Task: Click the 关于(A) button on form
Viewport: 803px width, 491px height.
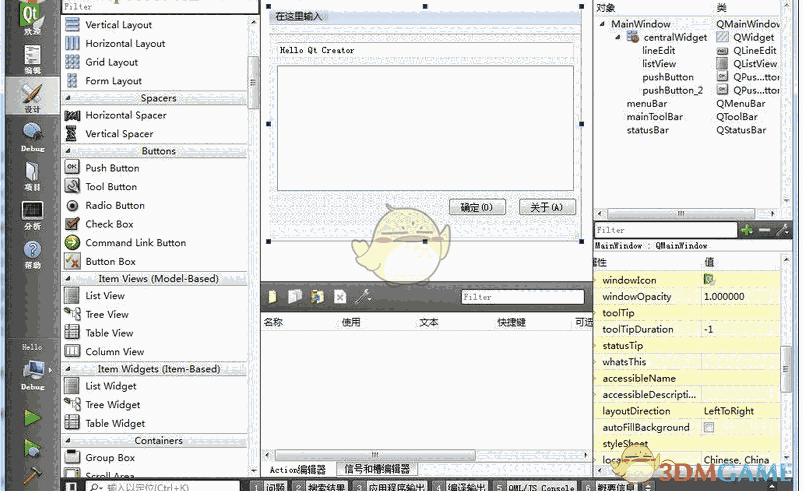Action: pos(547,207)
